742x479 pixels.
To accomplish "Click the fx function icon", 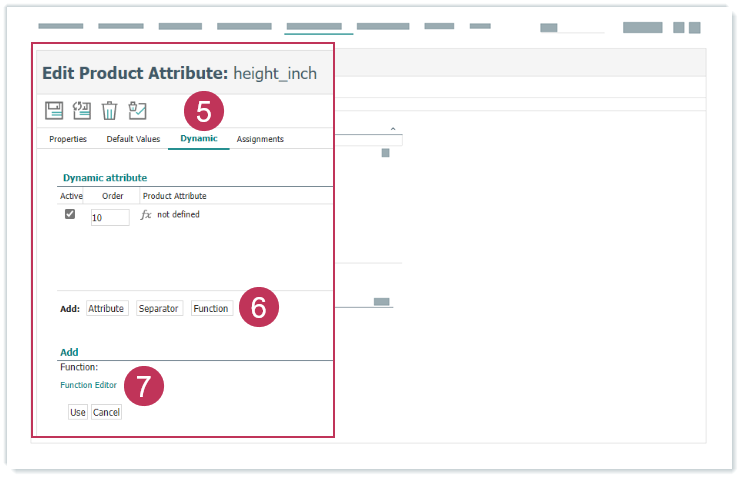I will click(146, 215).
